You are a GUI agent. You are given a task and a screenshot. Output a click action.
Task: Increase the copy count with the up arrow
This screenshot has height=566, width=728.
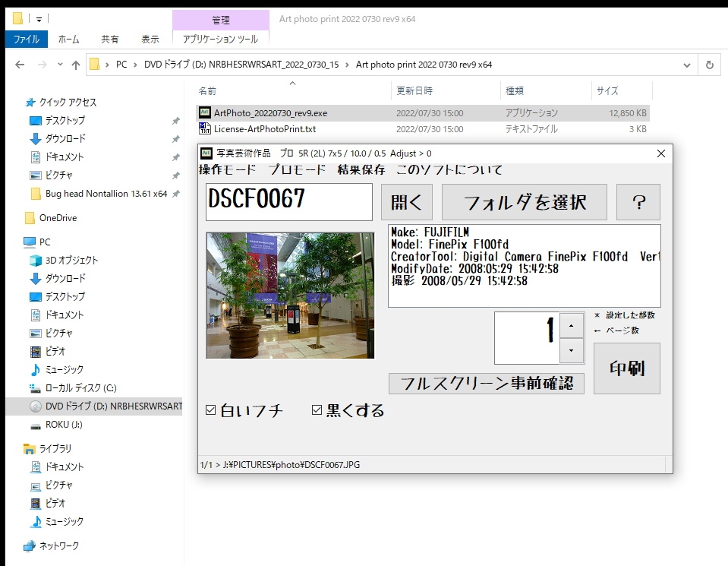[572, 325]
